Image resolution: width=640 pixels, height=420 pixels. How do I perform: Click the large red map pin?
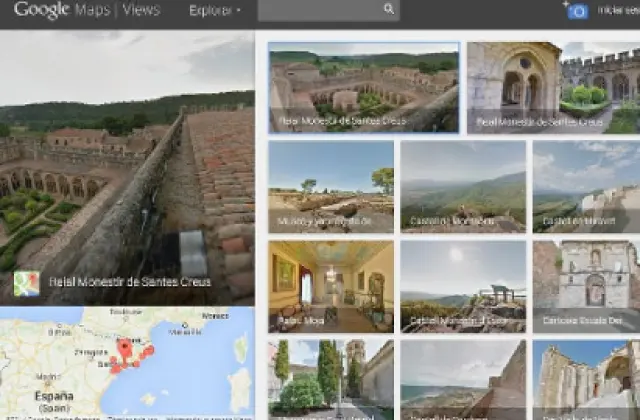click(125, 349)
